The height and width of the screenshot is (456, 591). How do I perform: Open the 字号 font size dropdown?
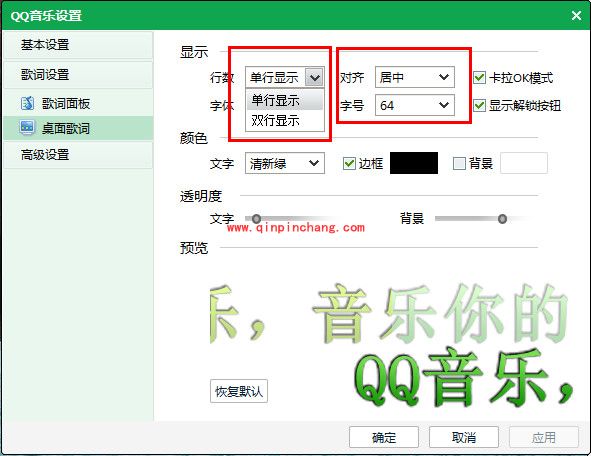point(415,105)
